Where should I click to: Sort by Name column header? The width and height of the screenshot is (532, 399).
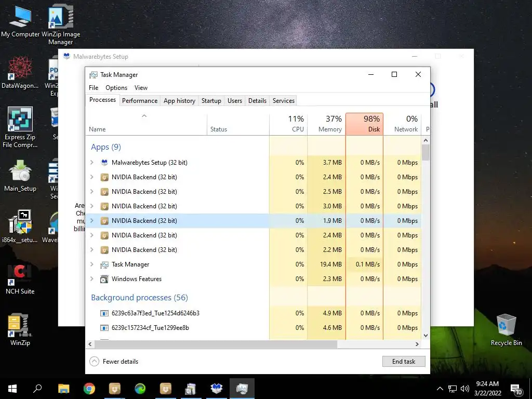tap(146, 124)
